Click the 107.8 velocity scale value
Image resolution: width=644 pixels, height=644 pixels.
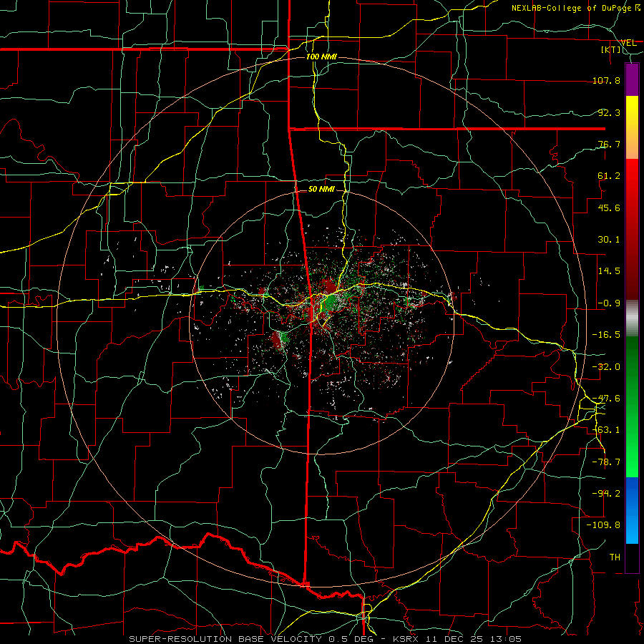pos(606,80)
